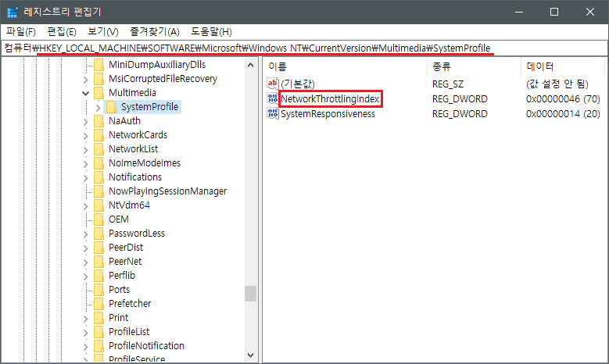Image resolution: width=609 pixels, height=364 pixels.
Task: Sort by the 이름 column header
Action: (345, 66)
